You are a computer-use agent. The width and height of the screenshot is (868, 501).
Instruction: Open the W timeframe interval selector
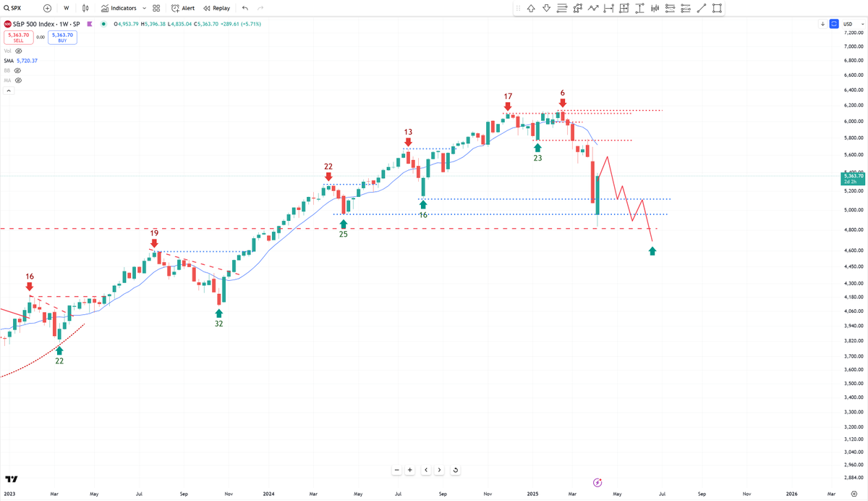67,8
